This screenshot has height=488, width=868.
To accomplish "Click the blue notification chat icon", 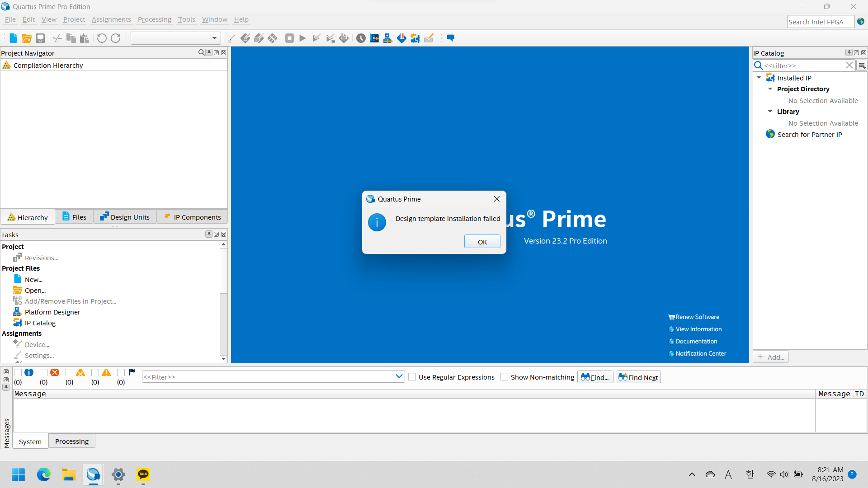I will click(450, 38).
